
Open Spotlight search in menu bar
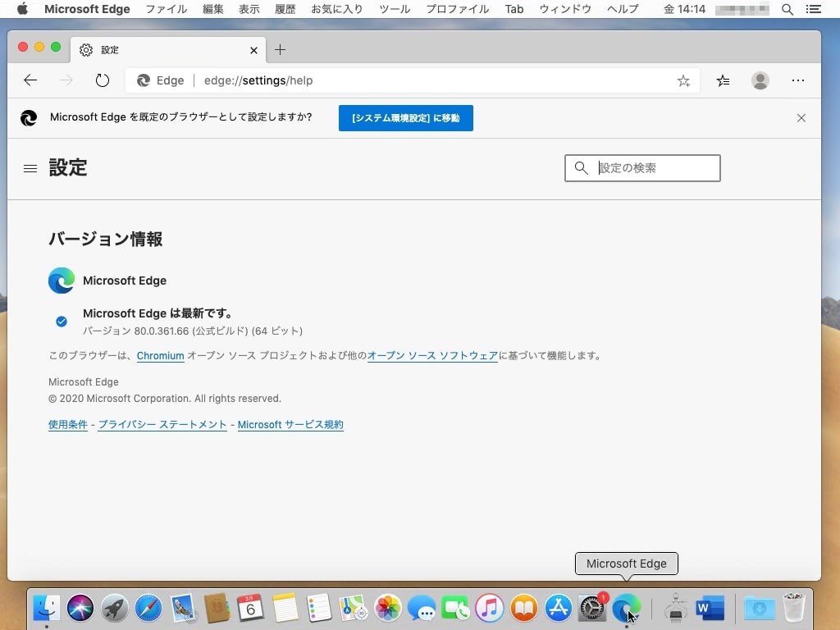(787, 9)
